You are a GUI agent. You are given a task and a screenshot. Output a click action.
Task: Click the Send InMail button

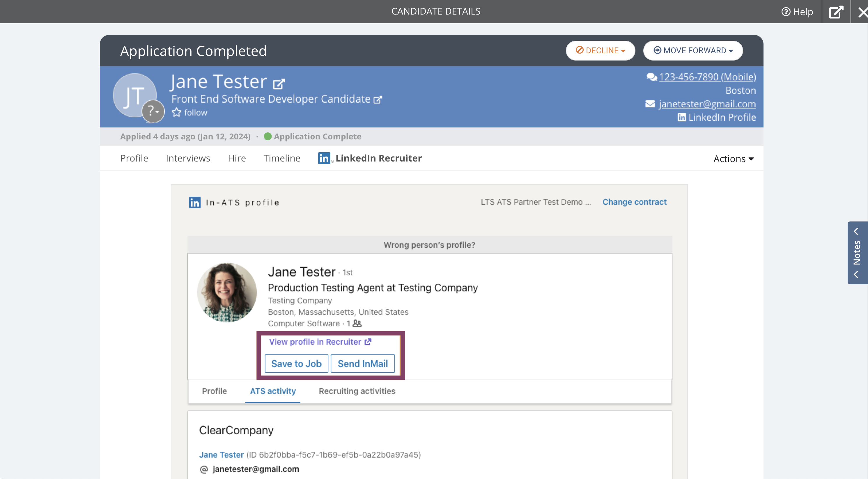[x=363, y=363]
